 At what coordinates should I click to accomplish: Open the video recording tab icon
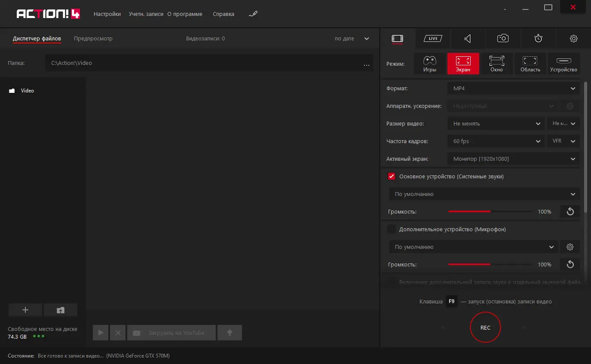coord(397,39)
